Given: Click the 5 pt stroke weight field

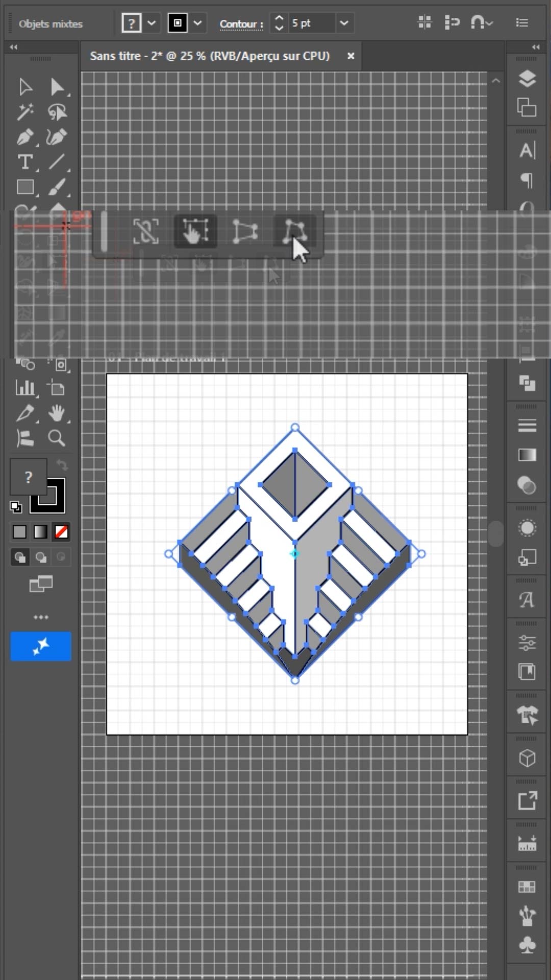Looking at the screenshot, I should pos(312,23).
